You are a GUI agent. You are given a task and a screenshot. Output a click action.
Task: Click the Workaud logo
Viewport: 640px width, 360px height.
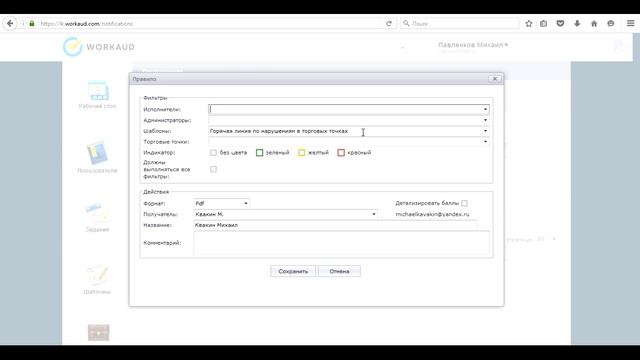coord(99,47)
